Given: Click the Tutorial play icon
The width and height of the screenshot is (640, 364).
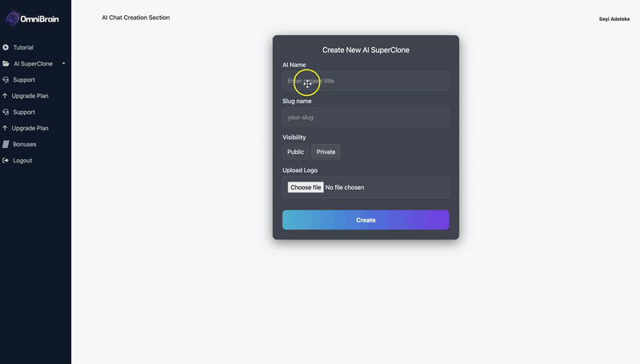Looking at the screenshot, I should click(x=6, y=47).
